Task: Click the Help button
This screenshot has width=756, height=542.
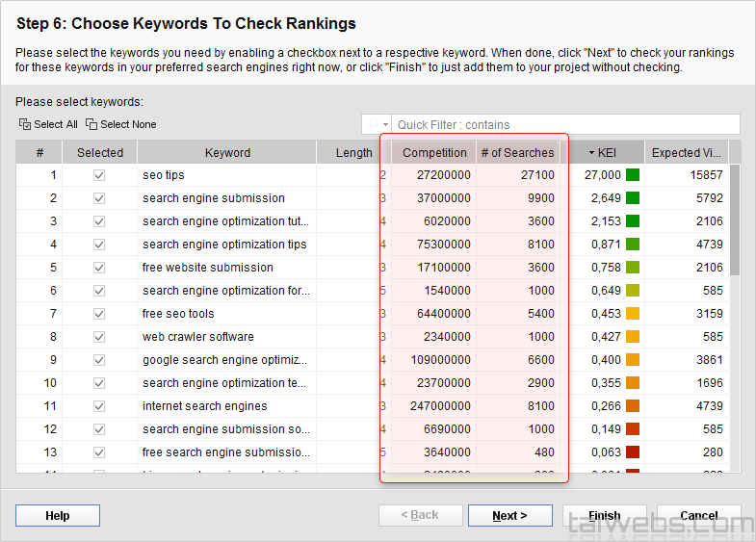Action: click(x=58, y=516)
